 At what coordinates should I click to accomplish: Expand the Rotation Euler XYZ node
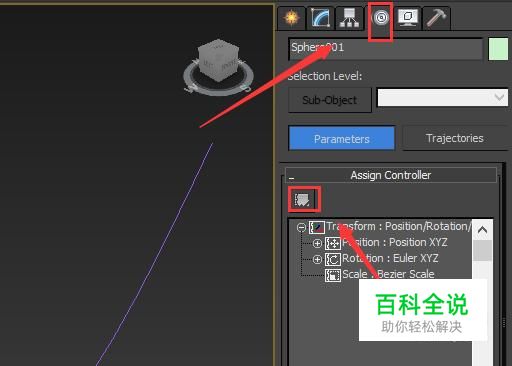(x=317, y=259)
